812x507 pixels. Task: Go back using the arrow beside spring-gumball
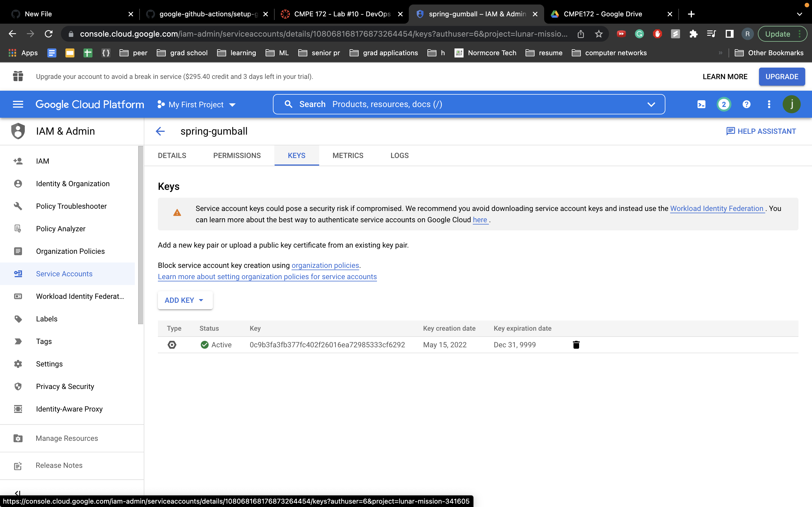tap(160, 131)
